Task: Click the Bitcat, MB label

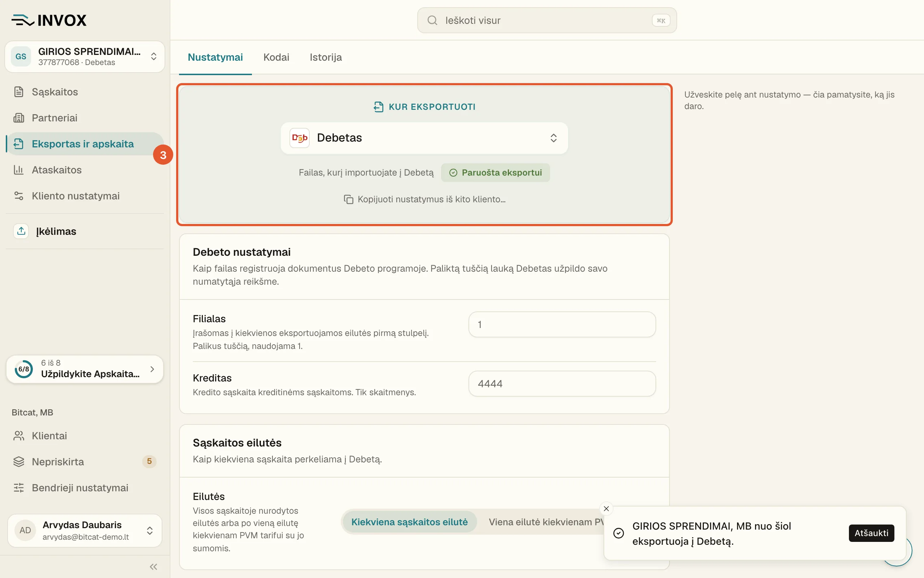Action: tap(32, 413)
